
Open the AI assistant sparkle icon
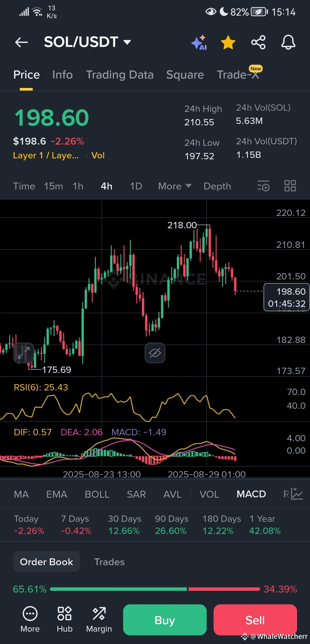(199, 43)
